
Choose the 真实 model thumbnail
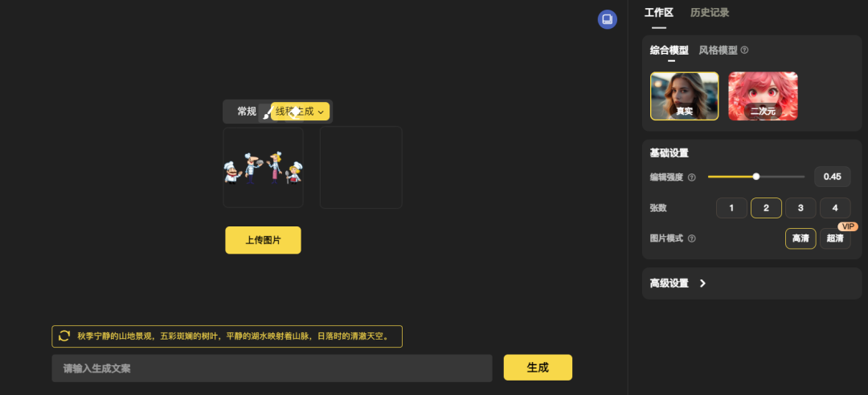pos(684,96)
